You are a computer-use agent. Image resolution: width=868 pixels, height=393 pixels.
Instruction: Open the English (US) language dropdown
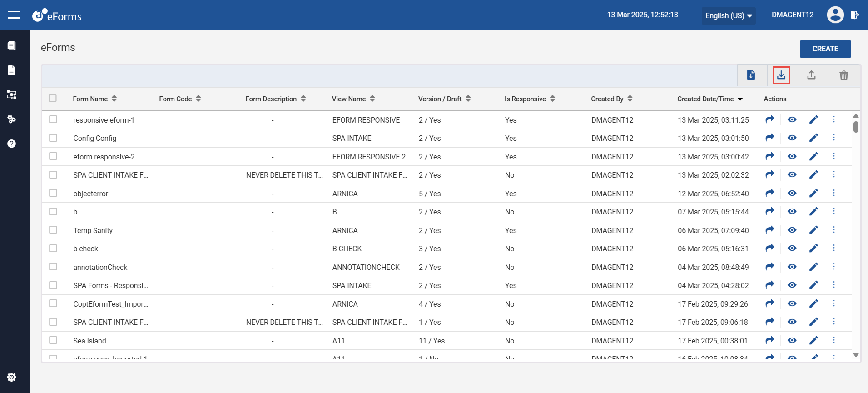(x=729, y=15)
